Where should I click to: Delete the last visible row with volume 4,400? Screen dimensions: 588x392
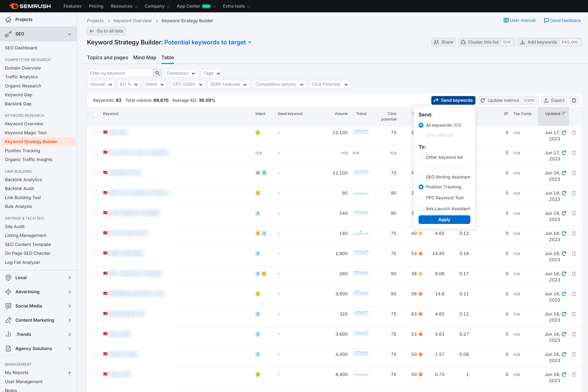(x=574, y=375)
